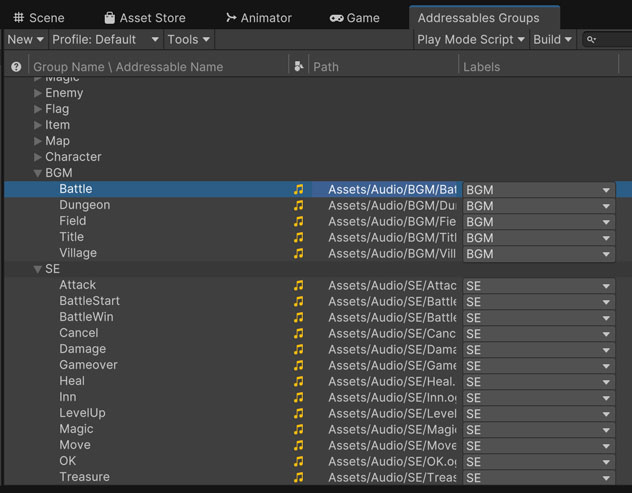This screenshot has height=493, width=632.
Task: Click the music note icon for BattleStart
Action: click(x=299, y=302)
